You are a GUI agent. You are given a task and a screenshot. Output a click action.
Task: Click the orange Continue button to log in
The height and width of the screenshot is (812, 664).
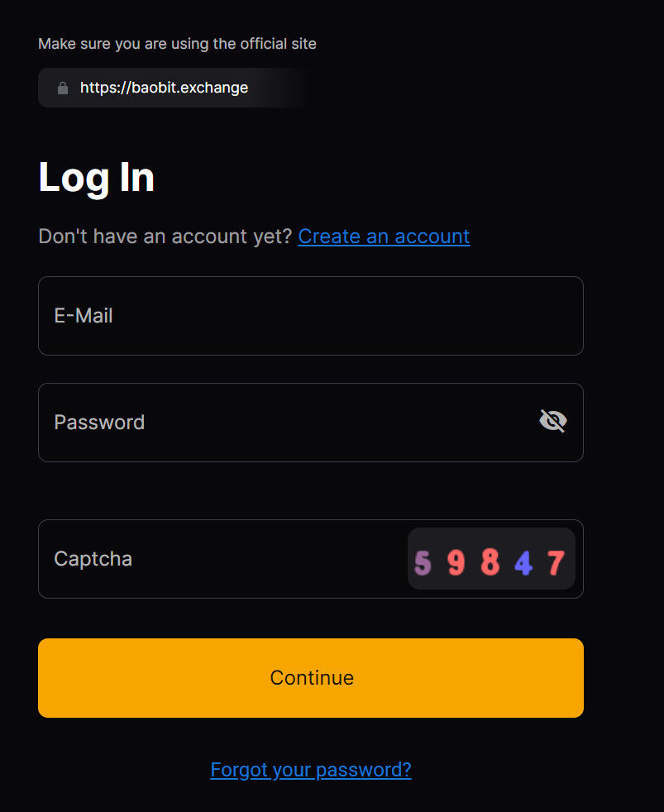tap(310, 677)
